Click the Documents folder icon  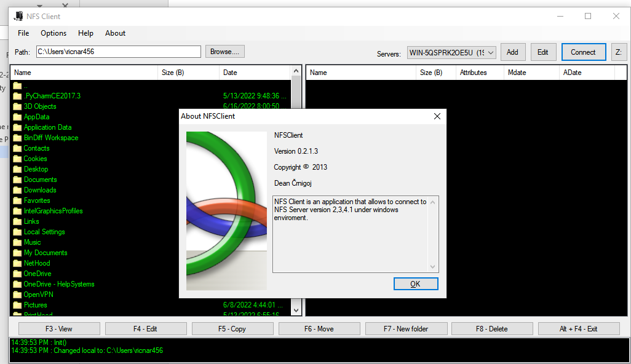(17, 180)
